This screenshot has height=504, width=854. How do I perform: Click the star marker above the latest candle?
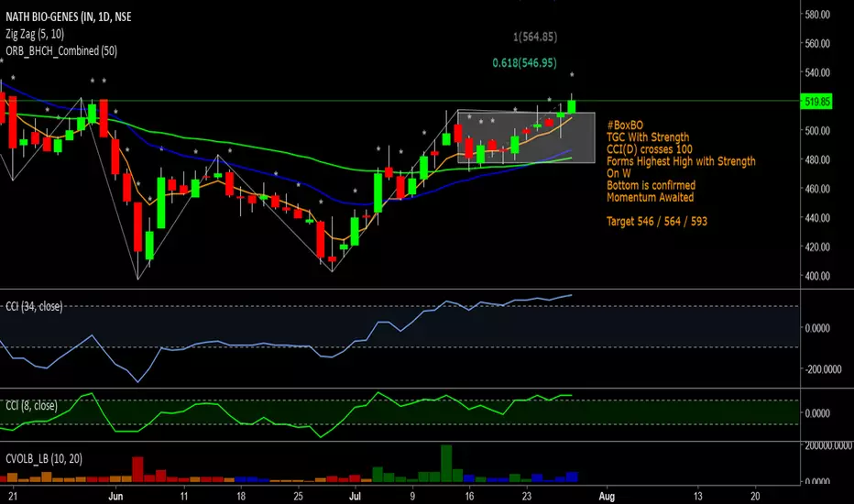572,74
